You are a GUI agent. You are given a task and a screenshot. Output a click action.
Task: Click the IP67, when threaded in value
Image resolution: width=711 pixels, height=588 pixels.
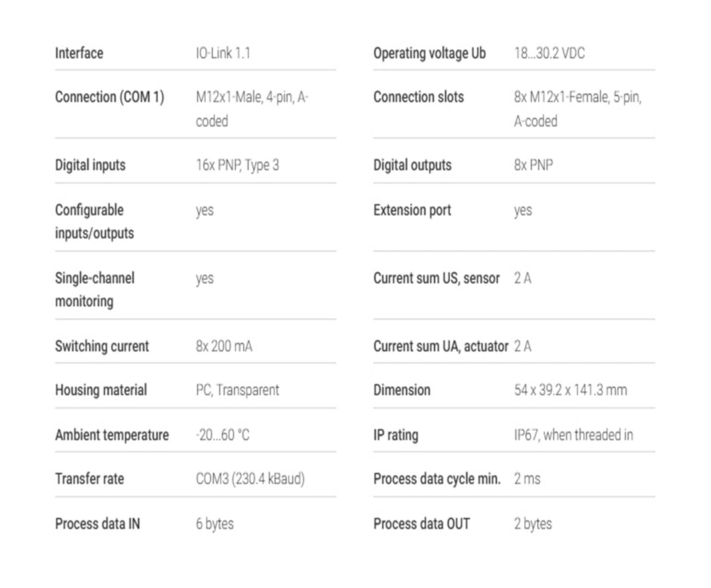tap(573, 435)
